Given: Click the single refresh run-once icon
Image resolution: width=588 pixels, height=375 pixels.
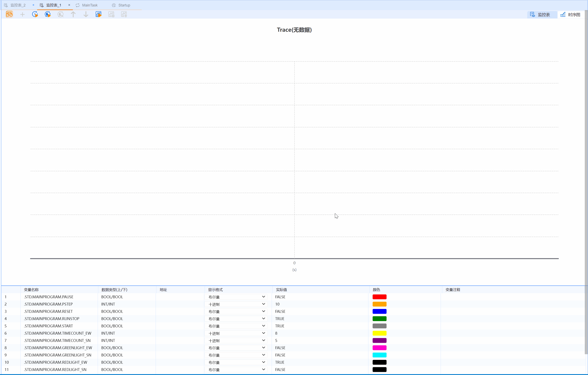Looking at the screenshot, I should 35,14.
